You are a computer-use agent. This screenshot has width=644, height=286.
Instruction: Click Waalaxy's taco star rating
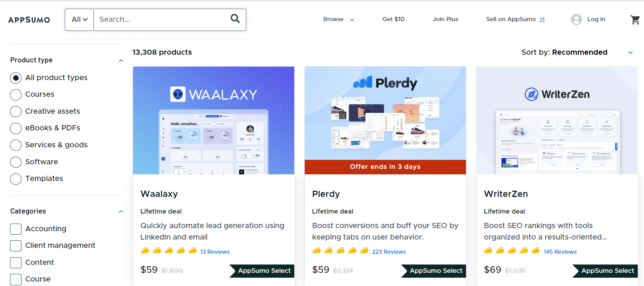[x=169, y=251]
